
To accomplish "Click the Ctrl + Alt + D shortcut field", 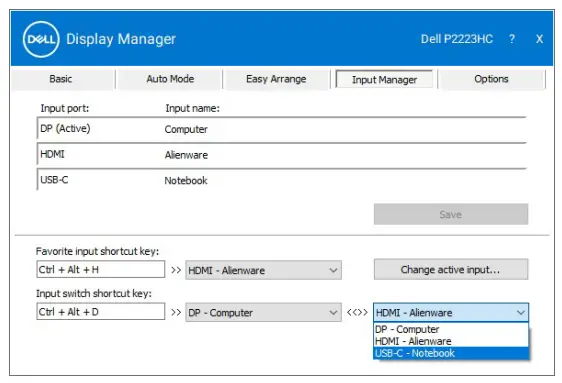I will pyautogui.click(x=101, y=312).
